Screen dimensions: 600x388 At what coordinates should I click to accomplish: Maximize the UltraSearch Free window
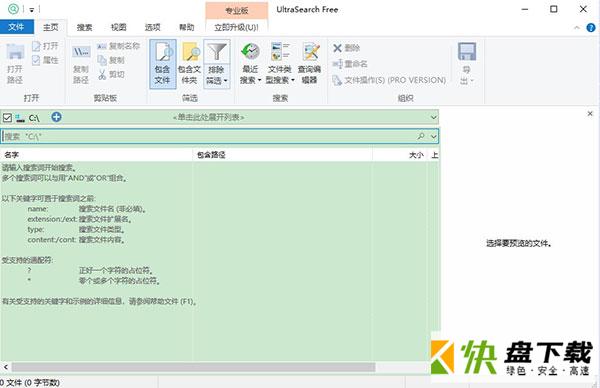(x=553, y=9)
